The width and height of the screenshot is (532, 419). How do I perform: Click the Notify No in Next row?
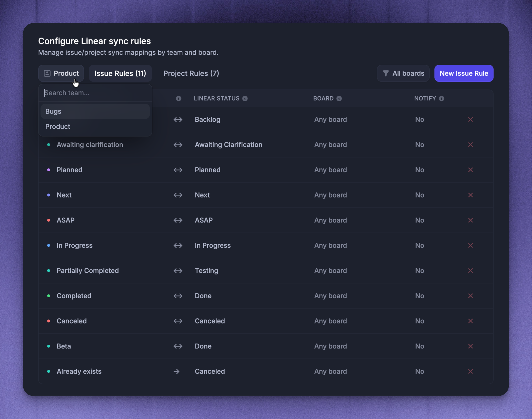[420, 195]
